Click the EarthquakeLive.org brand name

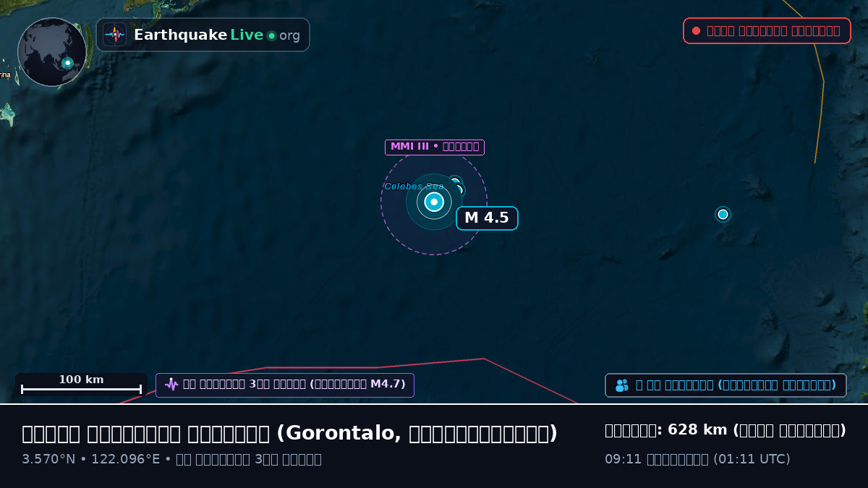tap(217, 35)
